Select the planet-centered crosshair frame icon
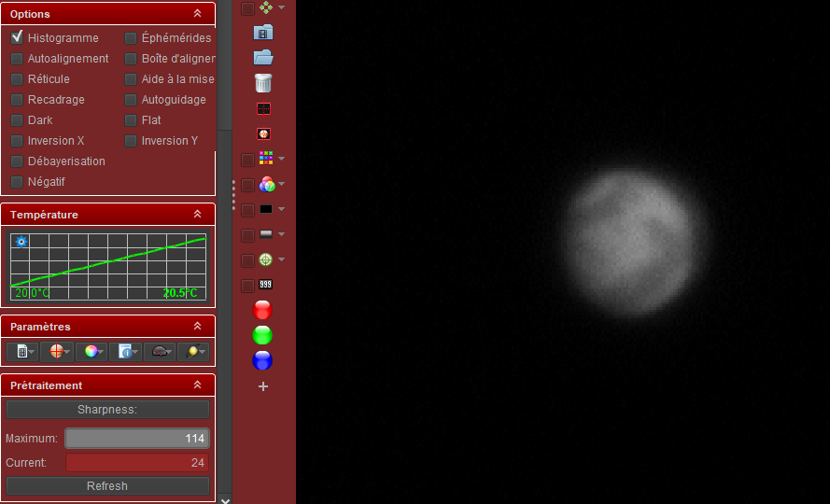This screenshot has height=504, width=830. pos(263,133)
